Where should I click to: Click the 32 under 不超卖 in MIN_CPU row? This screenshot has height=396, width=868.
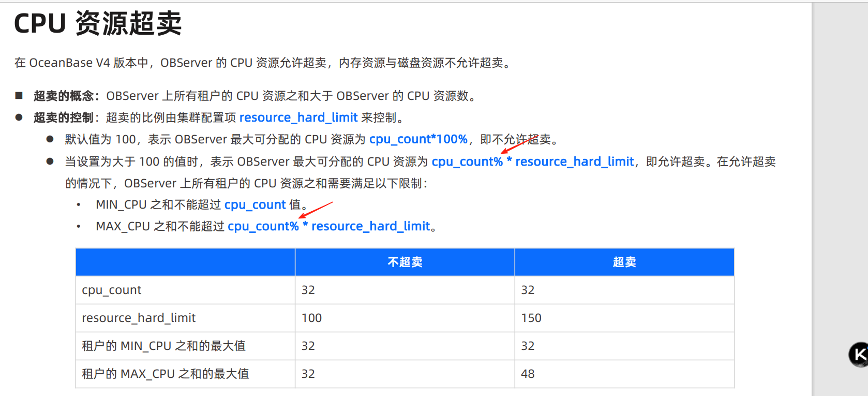[x=308, y=346]
